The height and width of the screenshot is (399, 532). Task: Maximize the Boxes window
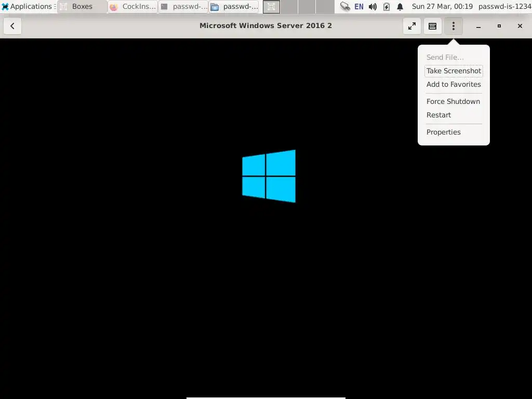point(499,26)
